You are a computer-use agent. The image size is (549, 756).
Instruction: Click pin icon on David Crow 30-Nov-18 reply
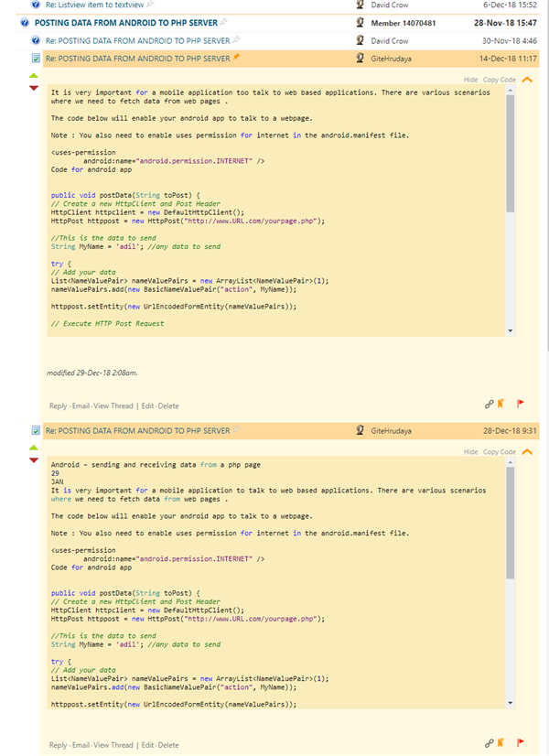(x=236, y=39)
